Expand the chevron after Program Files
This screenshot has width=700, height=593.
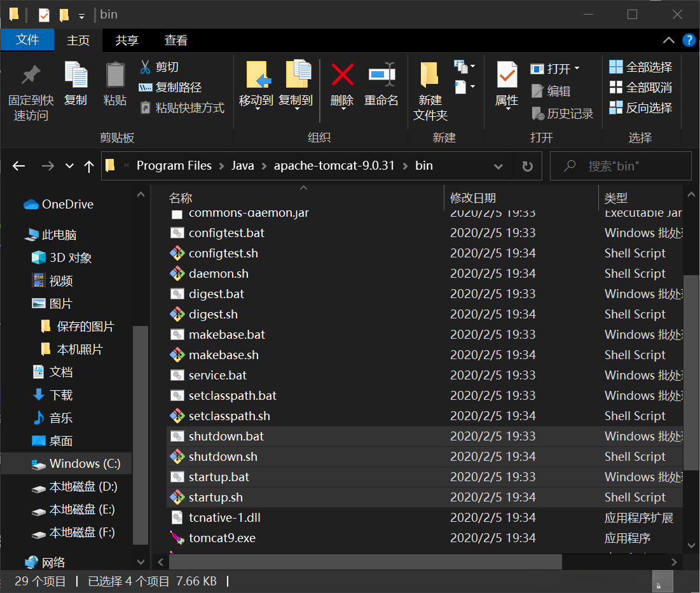point(221,167)
